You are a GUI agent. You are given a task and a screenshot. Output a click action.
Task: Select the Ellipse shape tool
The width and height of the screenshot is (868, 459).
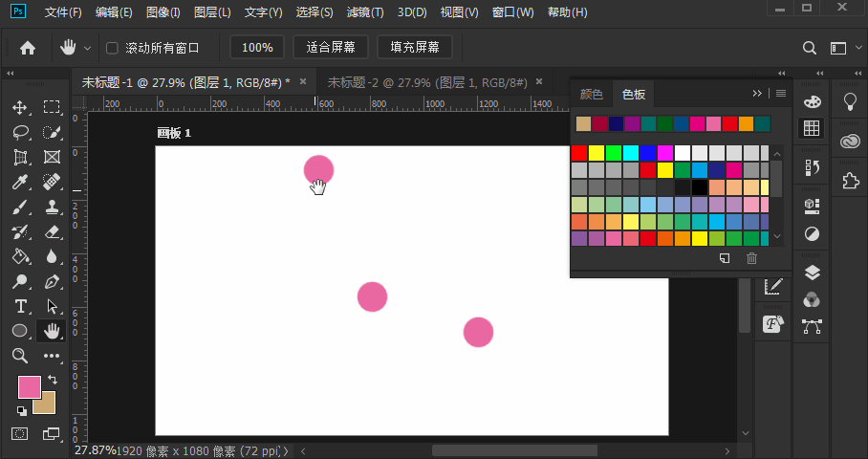20,331
